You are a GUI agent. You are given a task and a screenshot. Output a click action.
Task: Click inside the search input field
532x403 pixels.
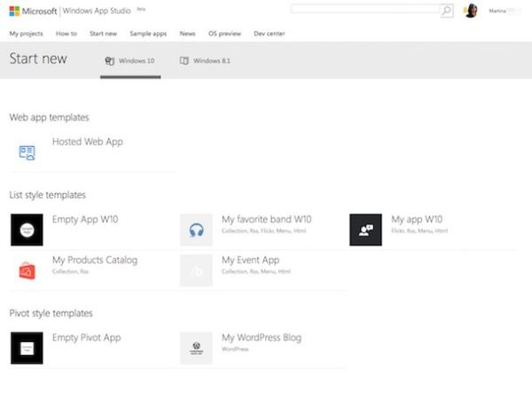[364, 11]
